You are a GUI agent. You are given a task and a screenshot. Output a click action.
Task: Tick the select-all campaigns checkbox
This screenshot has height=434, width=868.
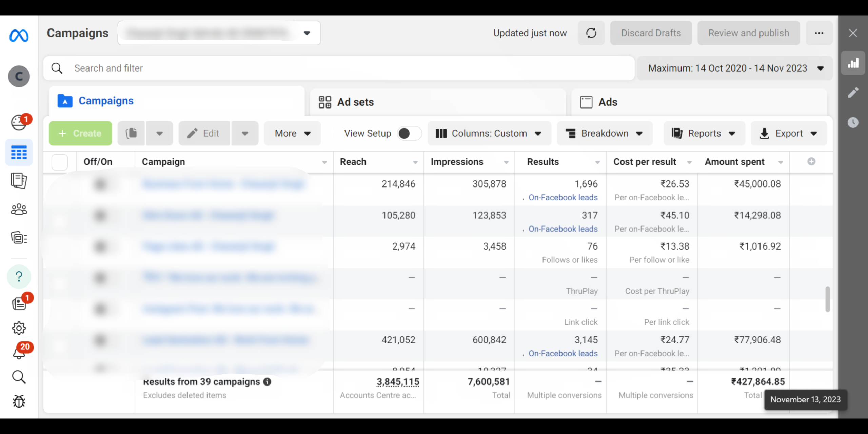(x=60, y=162)
